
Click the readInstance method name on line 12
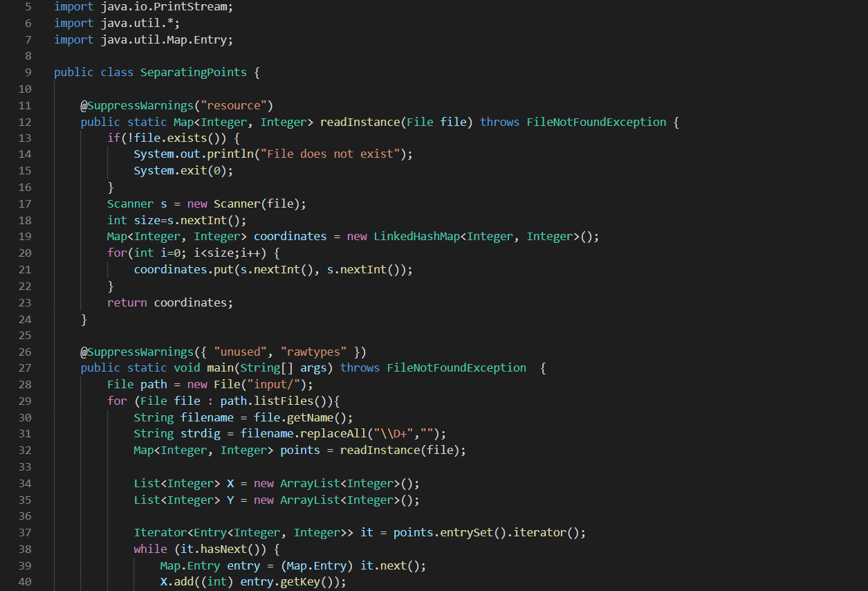pos(360,122)
